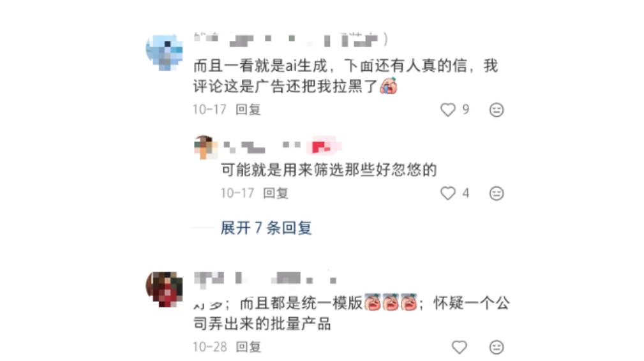Tap the face icon on the 筛选 reply
Screen dimensions: 644x361
tap(497, 193)
